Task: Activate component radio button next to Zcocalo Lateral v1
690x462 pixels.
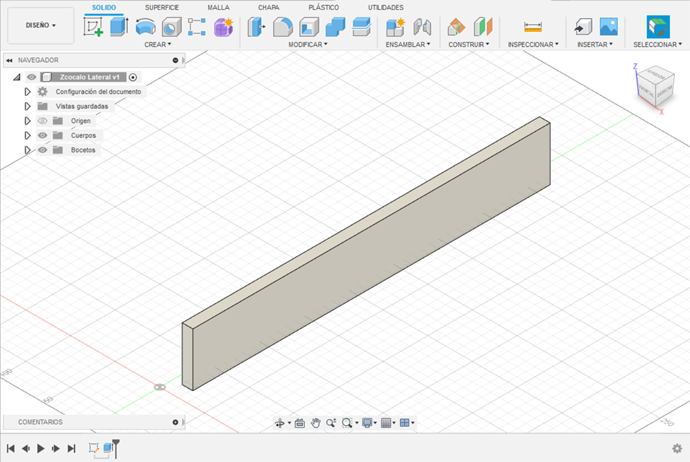Action: coord(132,77)
